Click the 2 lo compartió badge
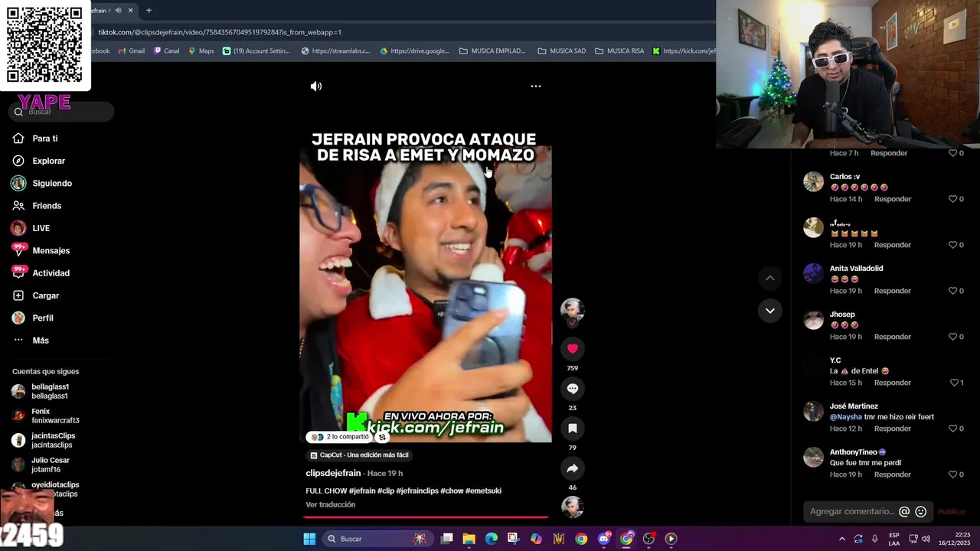980x551 pixels. point(341,437)
